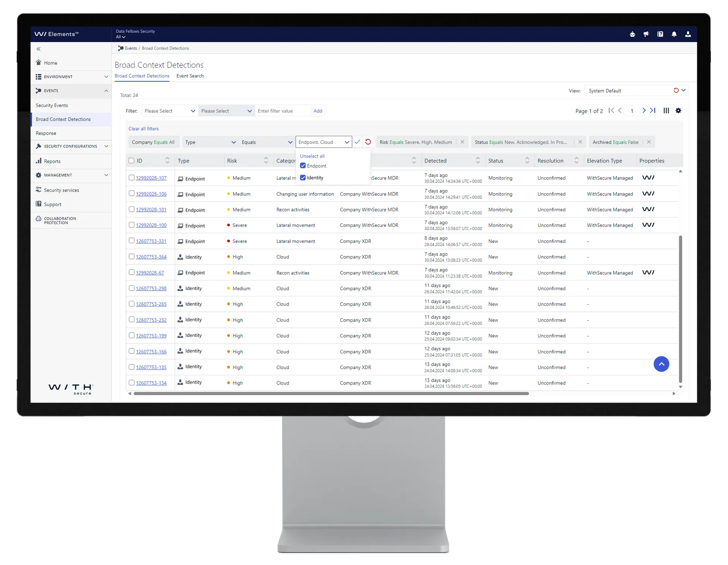Reset the Type filter with red refresh icon
The height and width of the screenshot is (565, 728).
pyautogui.click(x=368, y=142)
